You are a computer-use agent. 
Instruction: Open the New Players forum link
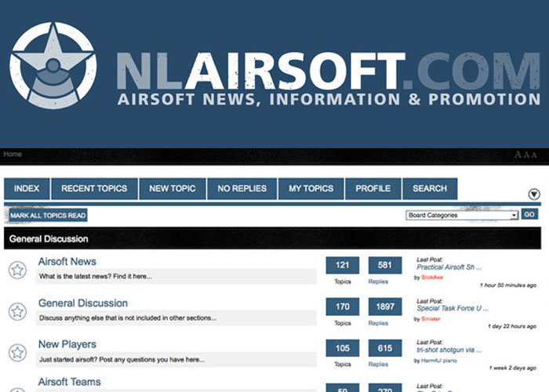(x=67, y=344)
